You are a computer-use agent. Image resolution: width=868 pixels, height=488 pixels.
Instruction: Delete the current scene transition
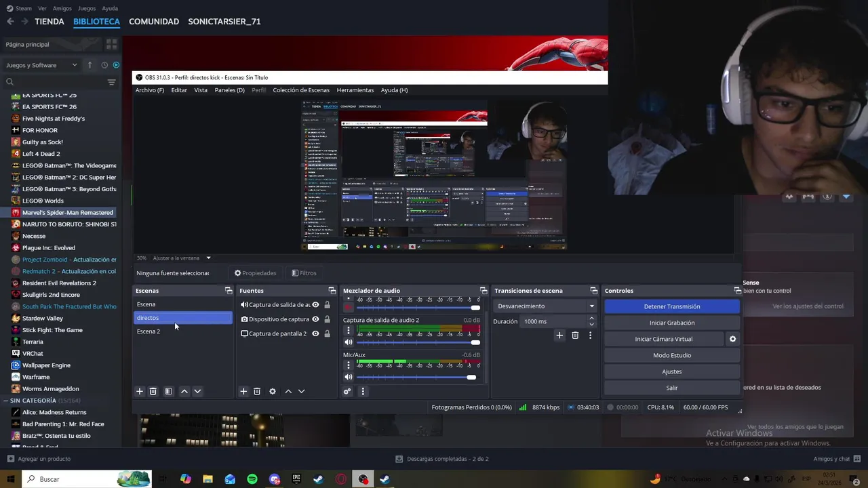pos(575,335)
